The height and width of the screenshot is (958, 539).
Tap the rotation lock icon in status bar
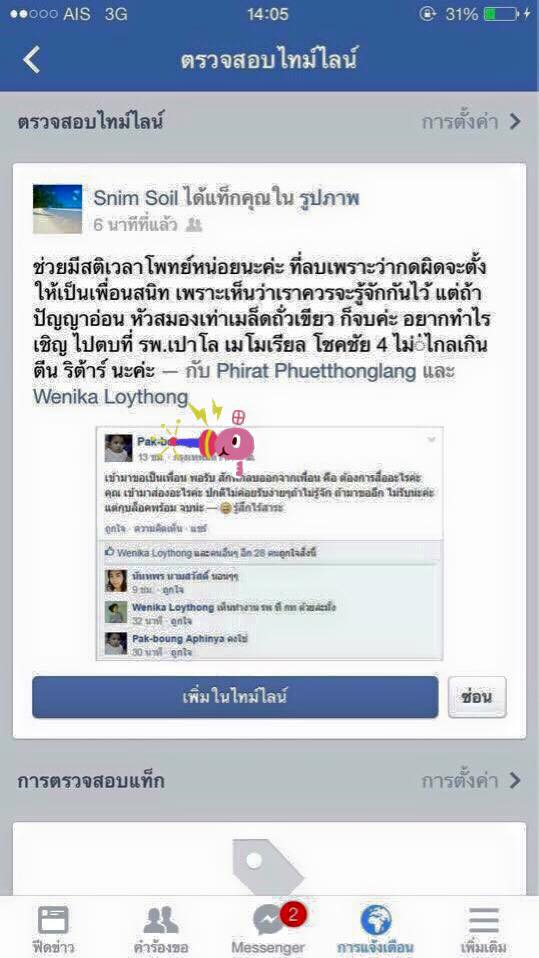pyautogui.click(x=428, y=14)
